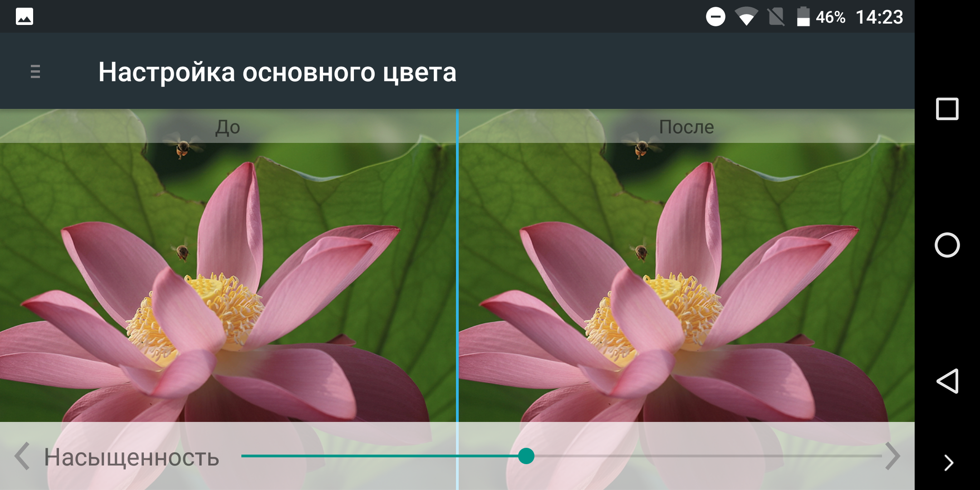Tap the image notification icon in the status bar

(24, 17)
